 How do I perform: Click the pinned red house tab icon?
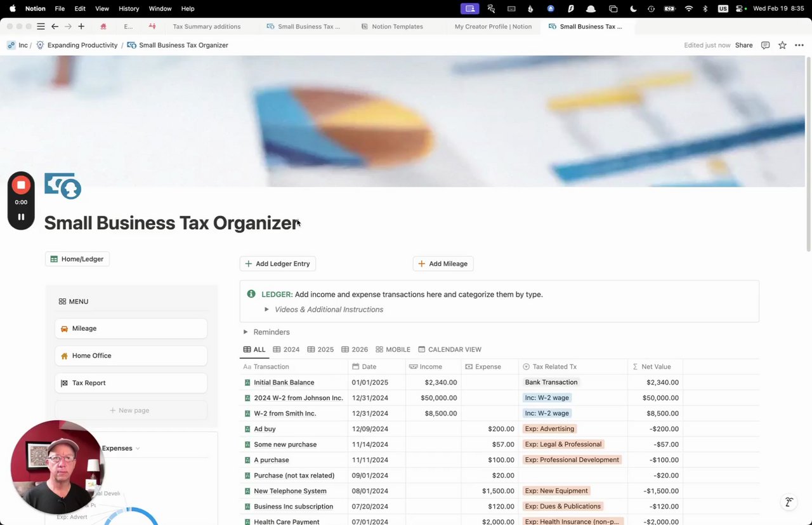click(103, 27)
